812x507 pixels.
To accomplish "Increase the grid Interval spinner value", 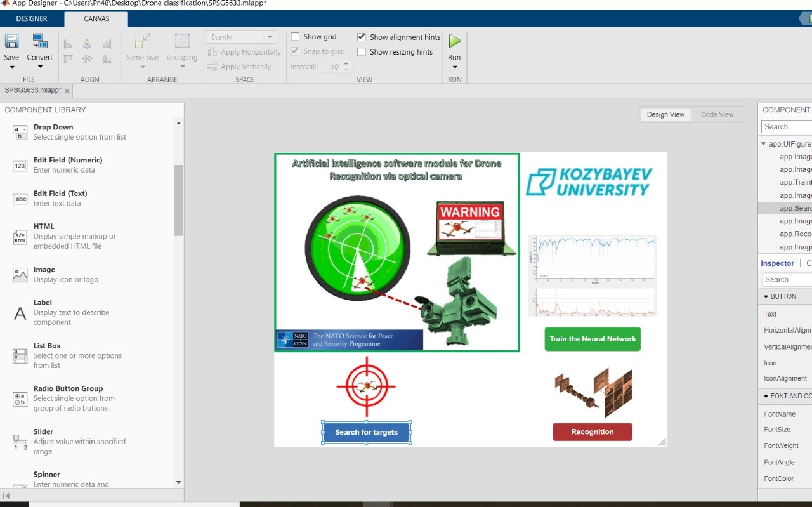I will pyautogui.click(x=346, y=63).
